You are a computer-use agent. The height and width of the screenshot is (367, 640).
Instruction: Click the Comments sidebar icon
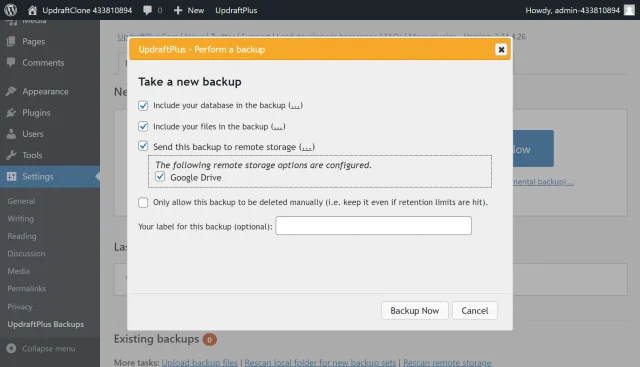[11, 62]
